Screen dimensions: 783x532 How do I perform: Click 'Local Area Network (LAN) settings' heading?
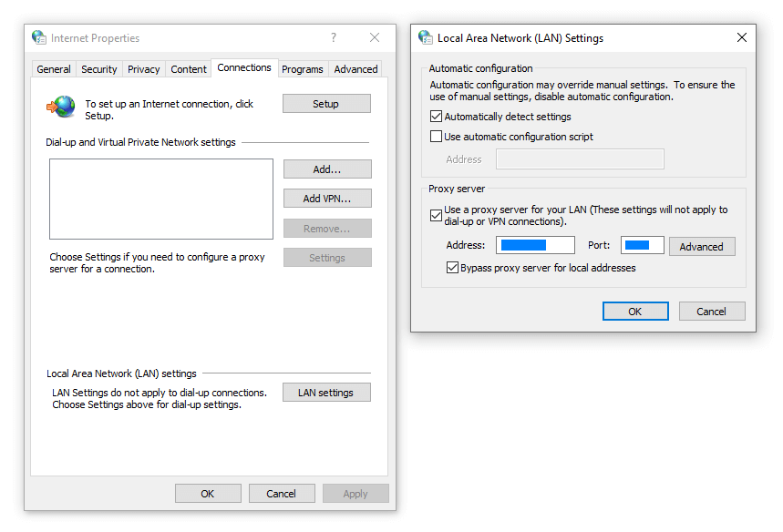(121, 373)
